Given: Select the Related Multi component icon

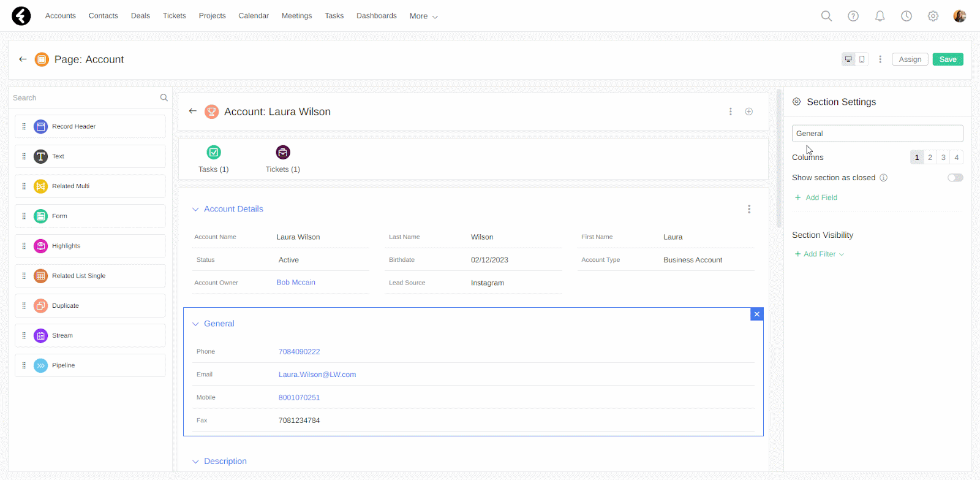Looking at the screenshot, I should [x=41, y=186].
